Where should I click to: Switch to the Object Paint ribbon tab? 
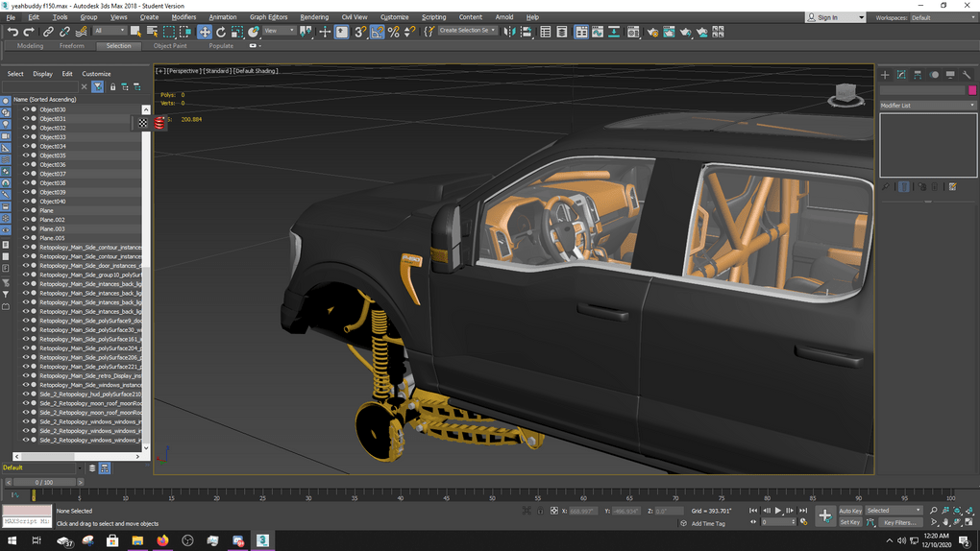(x=170, y=46)
